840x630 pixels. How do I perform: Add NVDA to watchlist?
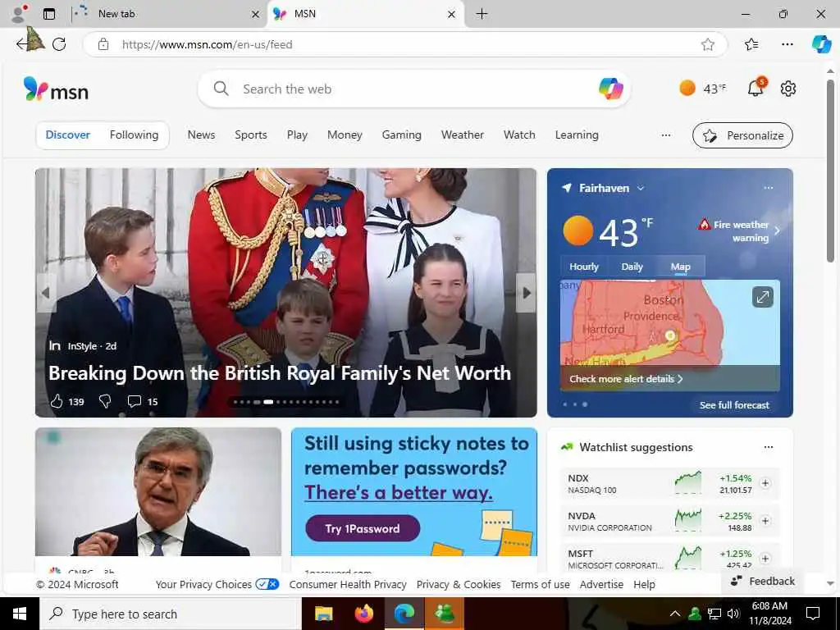pyautogui.click(x=765, y=521)
